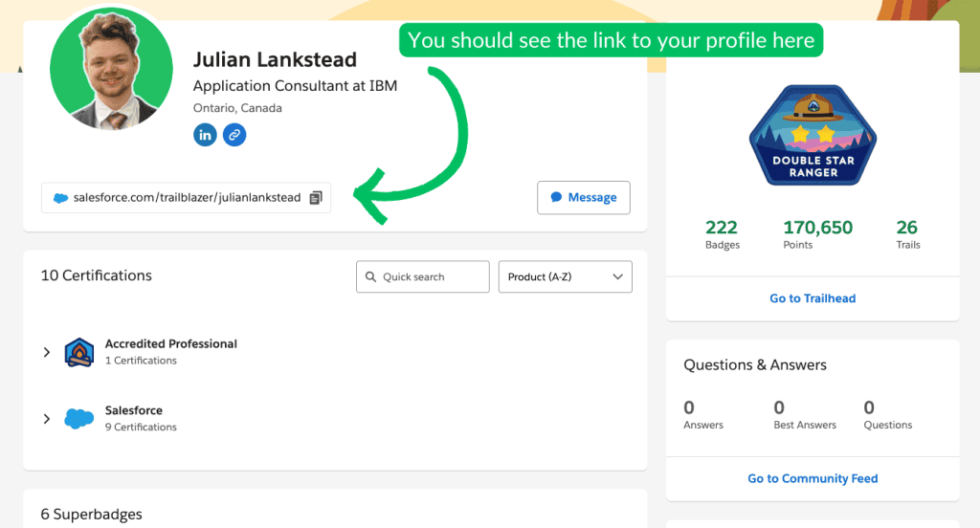Click the Salesforce cloud icon beside profile URL

coord(61,198)
